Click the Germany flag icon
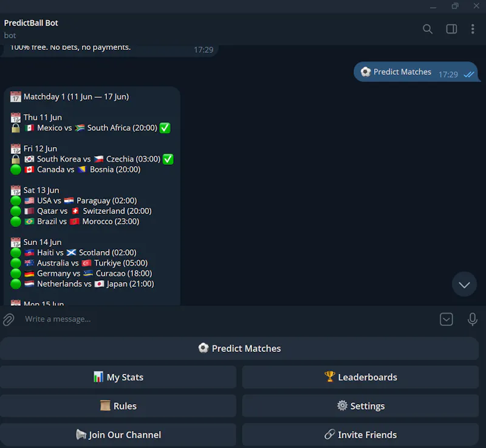This screenshot has height=448, width=486. pos(29,274)
